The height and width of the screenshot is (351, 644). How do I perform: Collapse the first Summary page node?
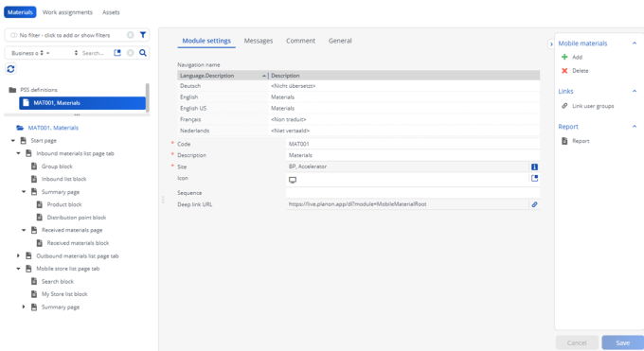click(x=24, y=192)
